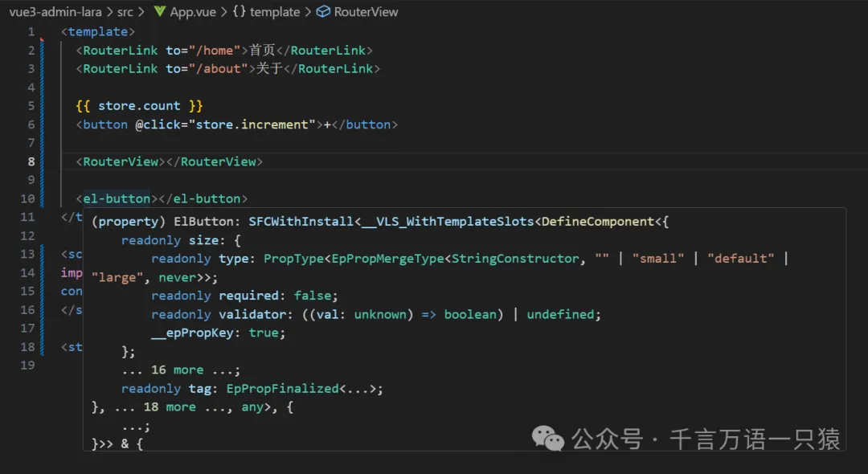Image resolution: width=868 pixels, height=474 pixels.
Task: Click line number 1 in the gutter
Action: point(31,32)
